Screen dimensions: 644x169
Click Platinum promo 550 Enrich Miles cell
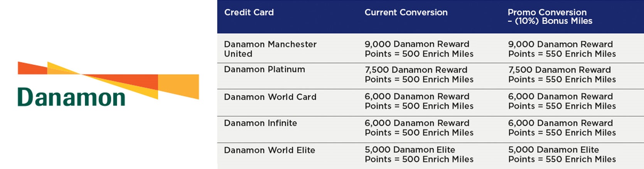pos(562,75)
